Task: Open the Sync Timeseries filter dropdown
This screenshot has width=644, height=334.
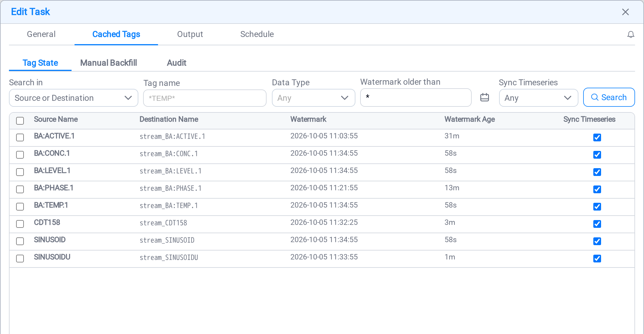Action: pos(538,98)
